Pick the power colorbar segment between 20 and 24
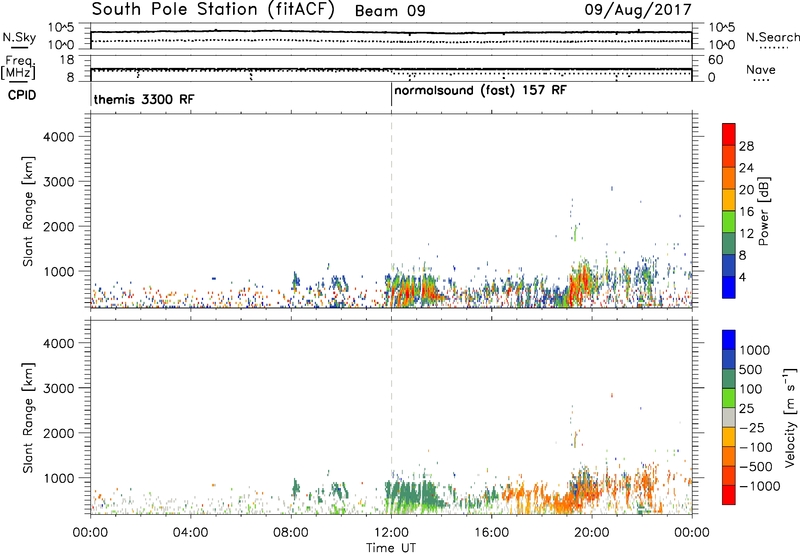 point(729,178)
